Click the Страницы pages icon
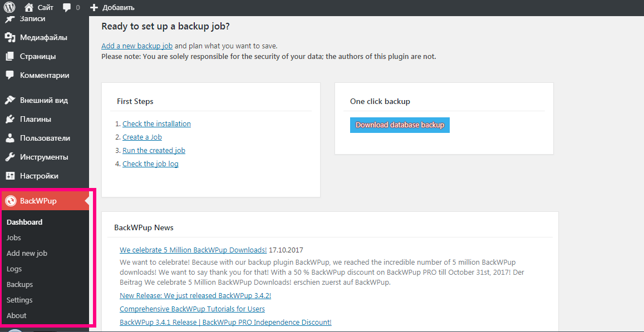Image resolution: width=644 pixels, height=332 pixels. pos(10,56)
